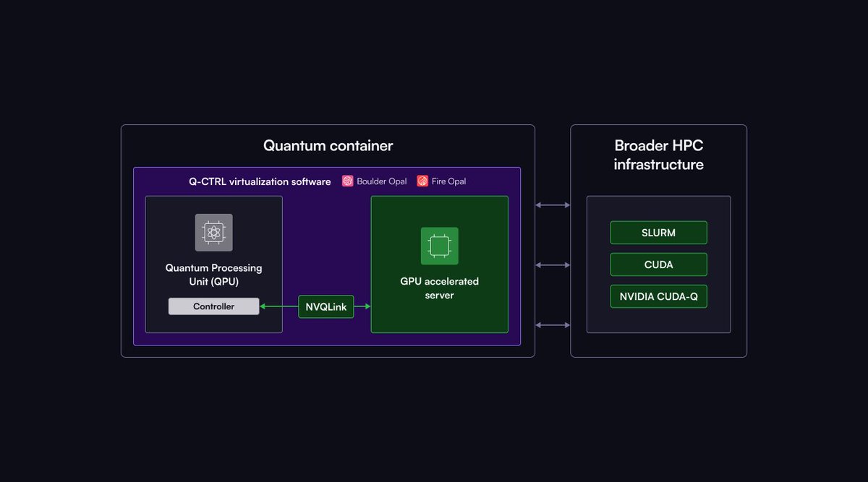The image size is (868, 482).
Task: Click the "Broader HPC infrastructure" heading
Action: point(658,155)
